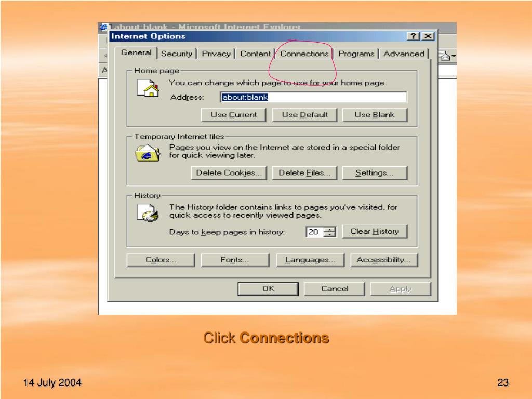Screen dimensions: 532x399
Task: Open the Privacy tab
Action: tap(216, 54)
